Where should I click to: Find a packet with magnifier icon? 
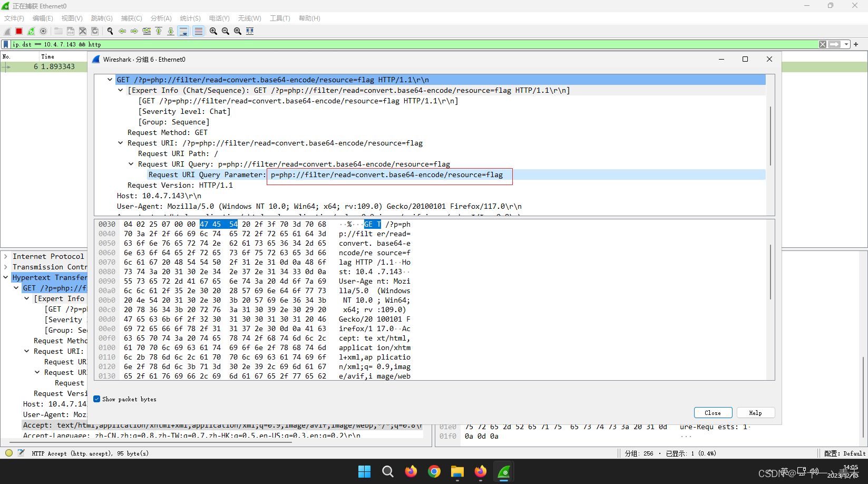tap(110, 31)
